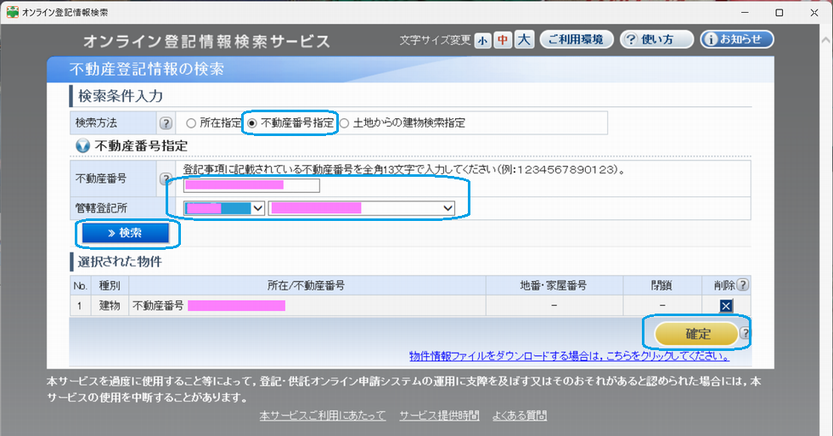
Task: Expand the second 管轄登記所 office dropdown
Action: (362, 207)
